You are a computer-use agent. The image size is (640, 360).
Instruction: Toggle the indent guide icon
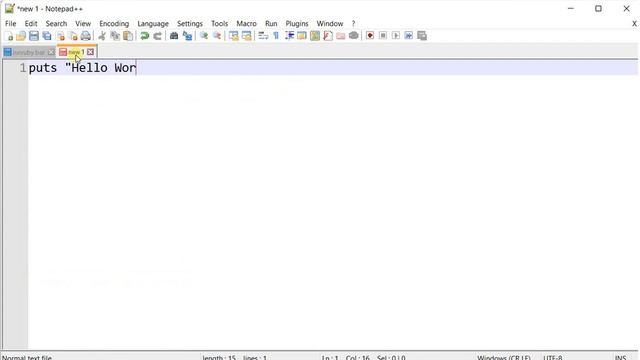289,36
